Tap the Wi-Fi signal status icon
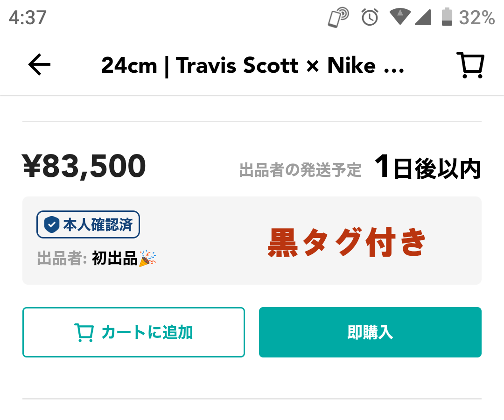The width and height of the screenshot is (504, 420). click(400, 17)
